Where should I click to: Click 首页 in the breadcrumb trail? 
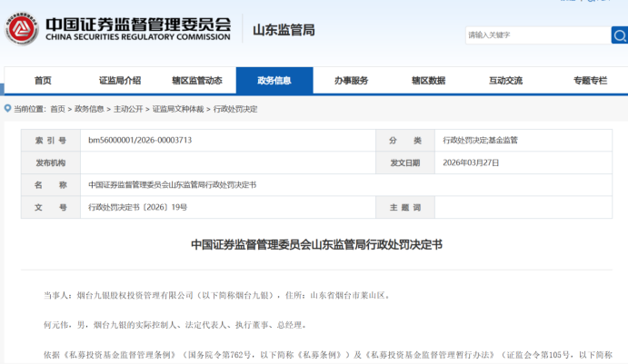coord(57,109)
